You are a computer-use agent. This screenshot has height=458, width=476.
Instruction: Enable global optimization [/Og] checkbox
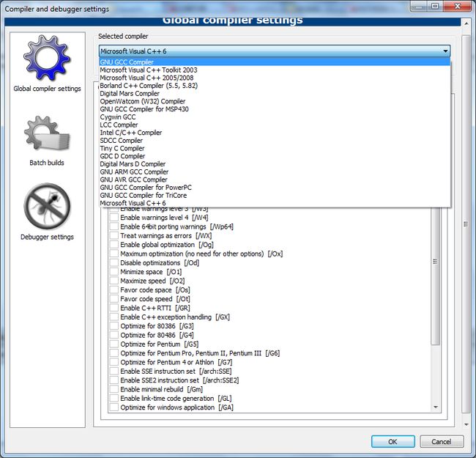click(x=114, y=245)
